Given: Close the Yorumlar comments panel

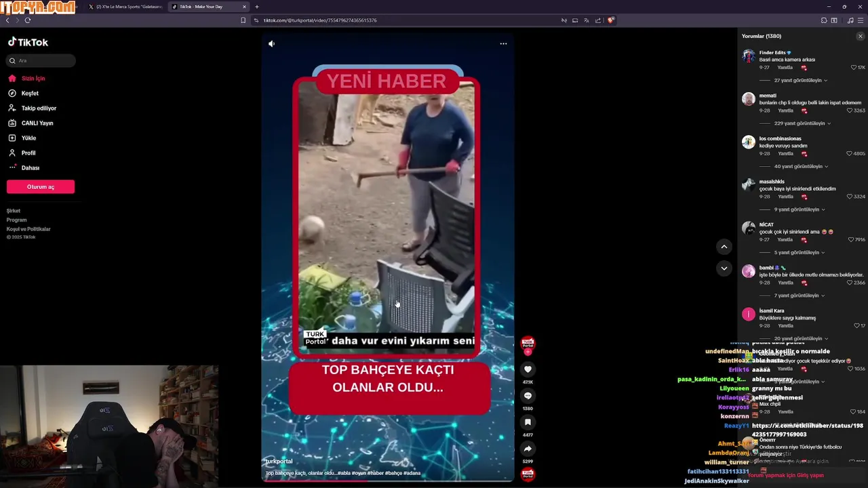Looking at the screenshot, I should pyautogui.click(x=861, y=36).
